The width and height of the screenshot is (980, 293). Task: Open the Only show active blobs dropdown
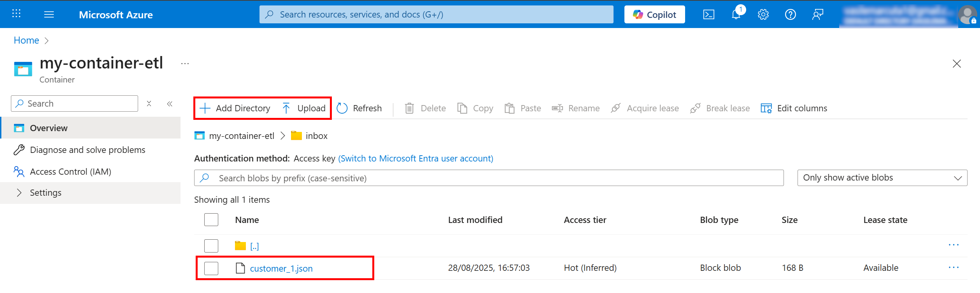(882, 178)
